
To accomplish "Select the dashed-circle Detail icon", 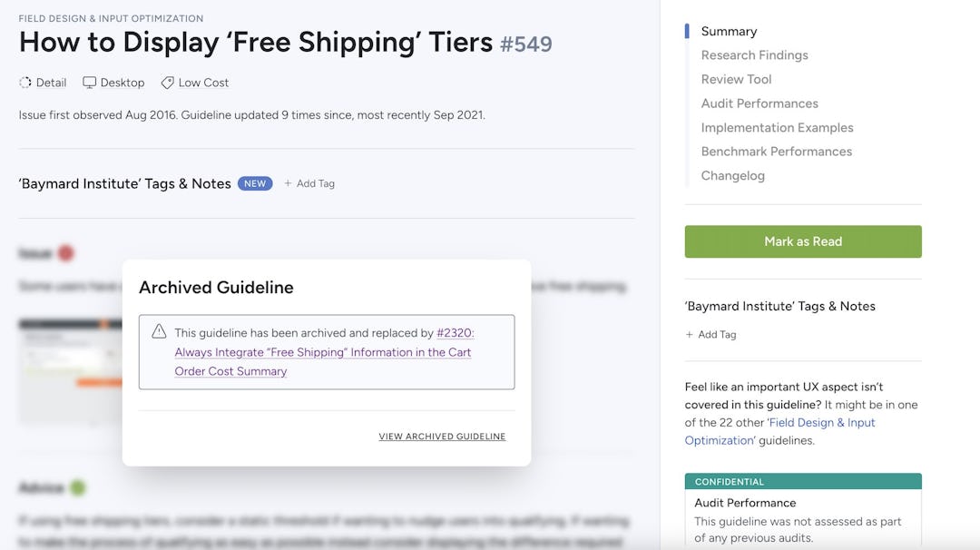I will point(25,82).
